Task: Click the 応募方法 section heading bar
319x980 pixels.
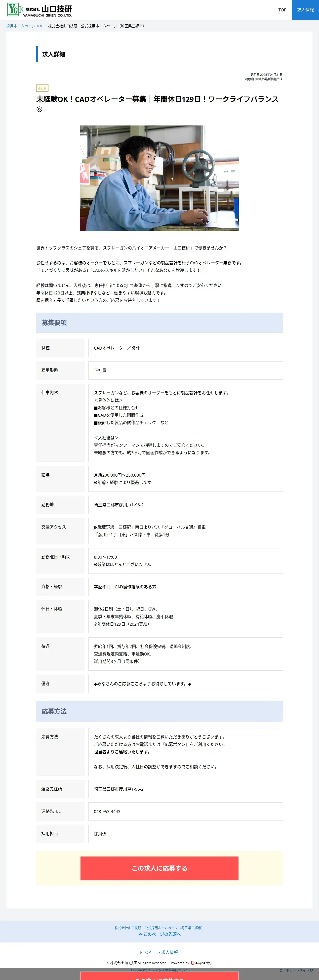Action: (x=159, y=711)
